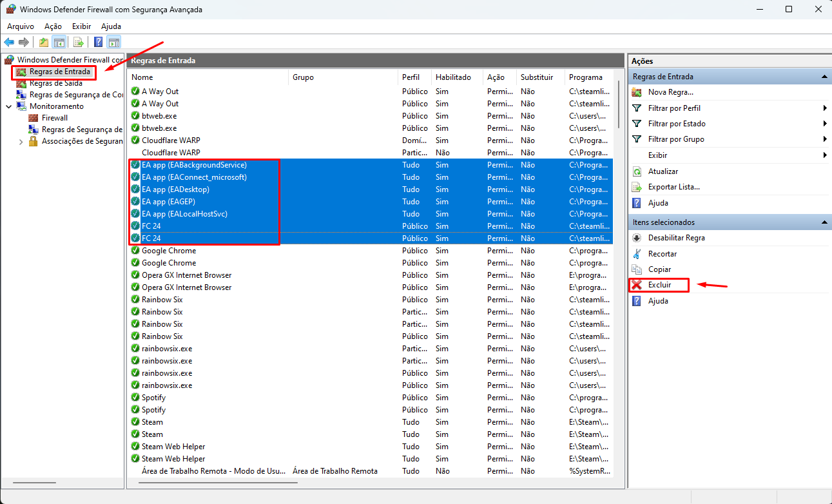832x504 pixels.
Task: Click the Monitoramento monitor icon
Action: (x=21, y=106)
